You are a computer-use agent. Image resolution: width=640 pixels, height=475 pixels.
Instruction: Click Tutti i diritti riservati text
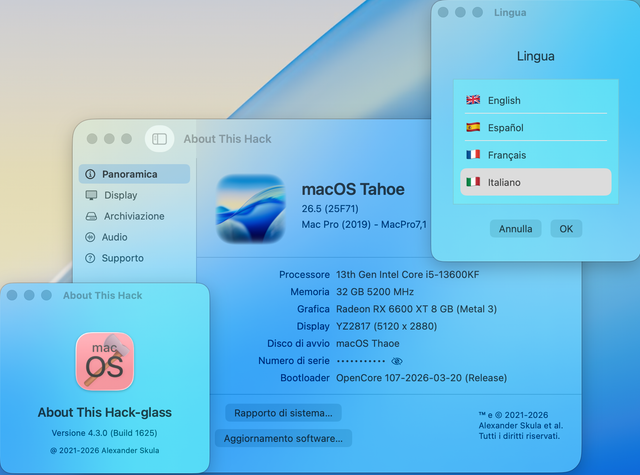[519, 436]
